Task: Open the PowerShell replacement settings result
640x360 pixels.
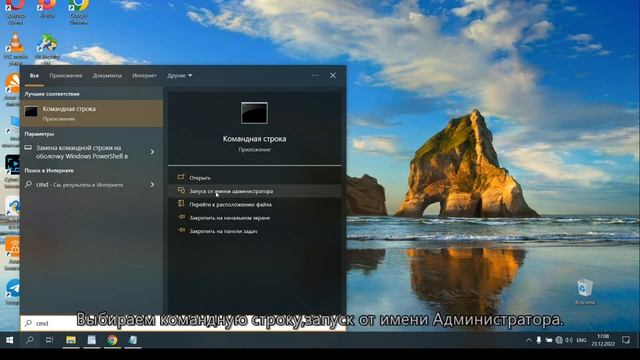Action: point(82,152)
